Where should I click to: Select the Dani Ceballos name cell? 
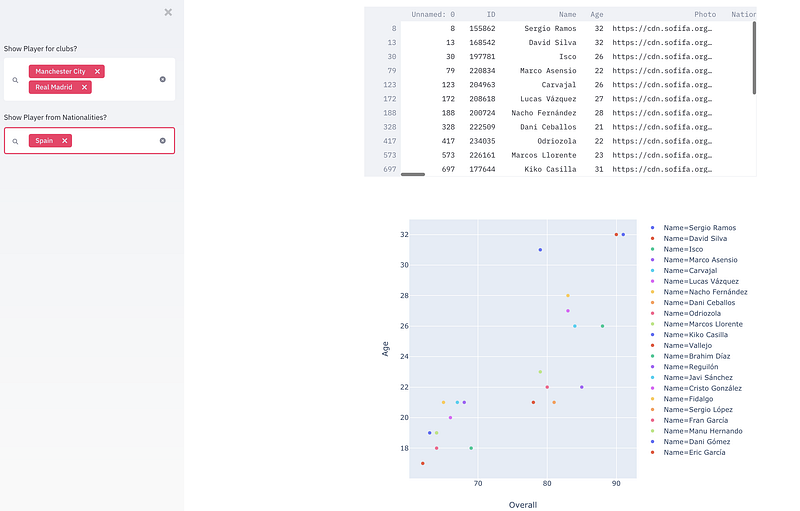[548, 127]
